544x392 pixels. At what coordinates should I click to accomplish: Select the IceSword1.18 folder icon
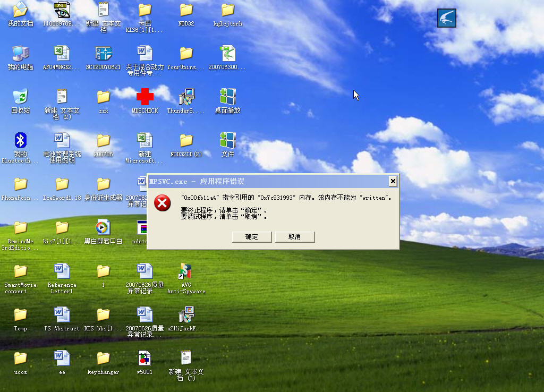coord(62,189)
